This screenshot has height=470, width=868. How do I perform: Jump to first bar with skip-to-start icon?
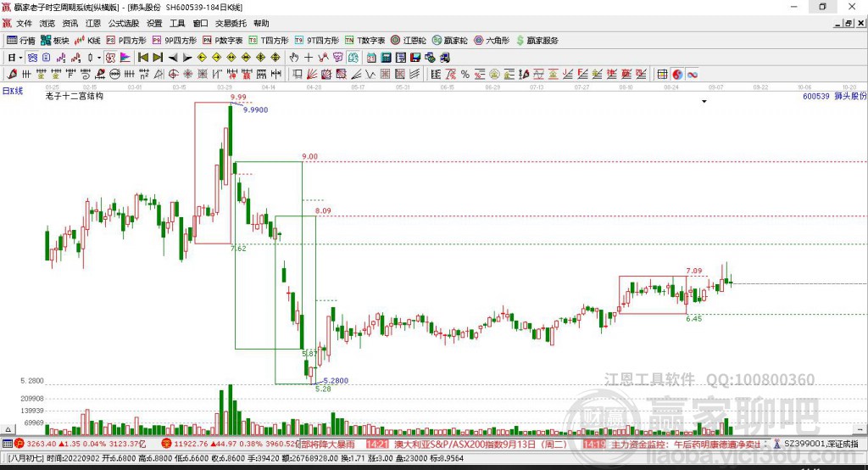click(142, 58)
